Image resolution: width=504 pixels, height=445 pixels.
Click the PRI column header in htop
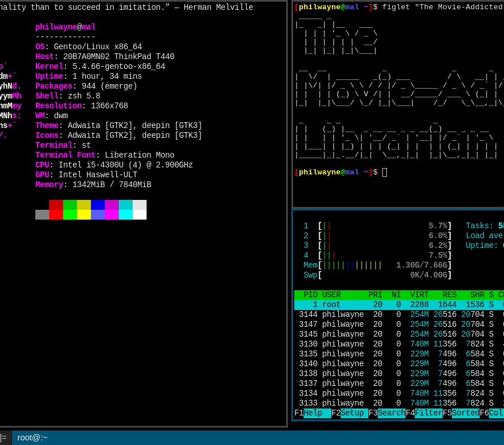[375, 295]
